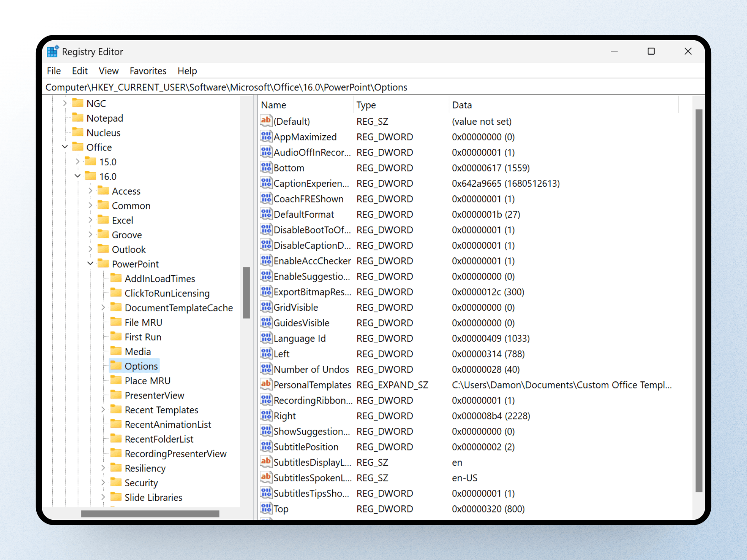
Task: Open the Edit menu
Action: coord(80,71)
